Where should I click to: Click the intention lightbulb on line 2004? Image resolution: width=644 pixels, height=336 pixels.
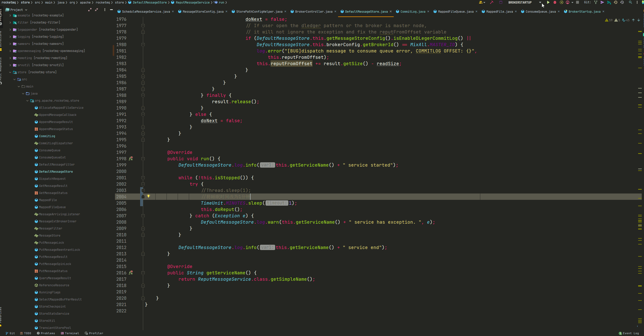[148, 196]
